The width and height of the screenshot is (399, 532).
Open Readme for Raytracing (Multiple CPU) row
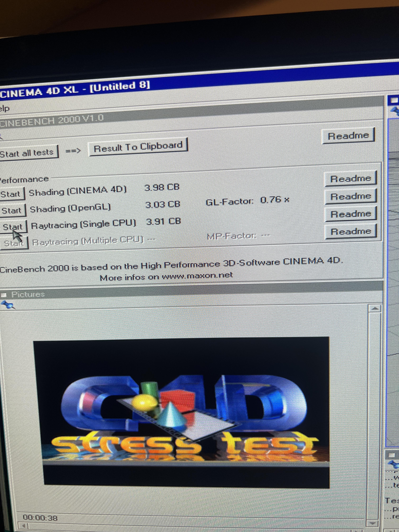[x=351, y=232]
